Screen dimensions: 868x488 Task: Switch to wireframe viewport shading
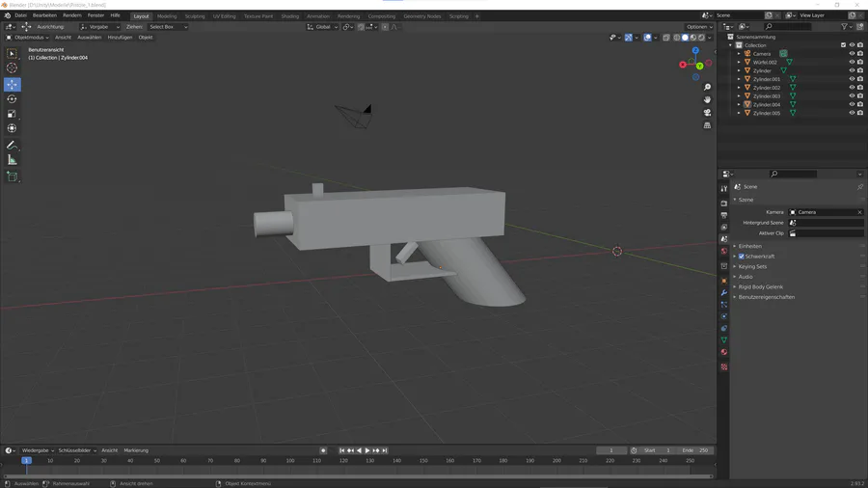click(676, 38)
